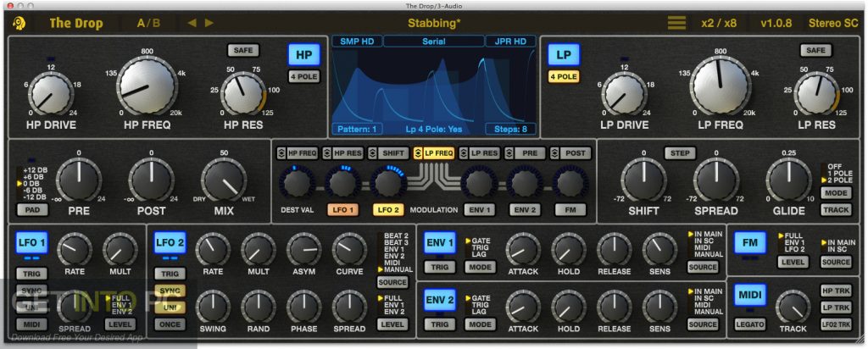The image size is (868, 349).
Task: Click the LEGATO button
Action: 750,324
